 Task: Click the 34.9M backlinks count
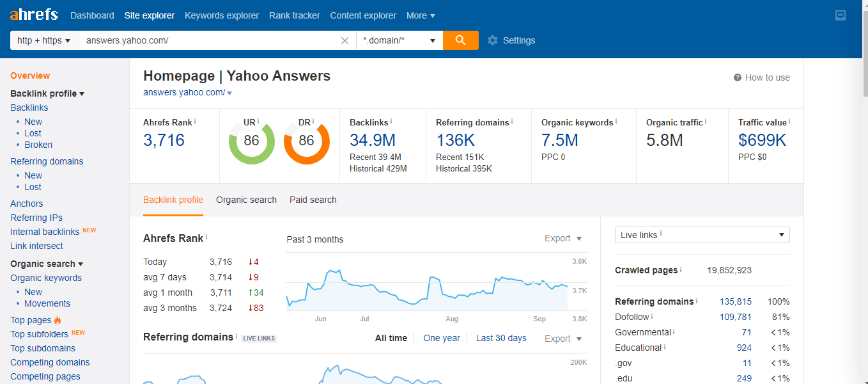(x=372, y=140)
